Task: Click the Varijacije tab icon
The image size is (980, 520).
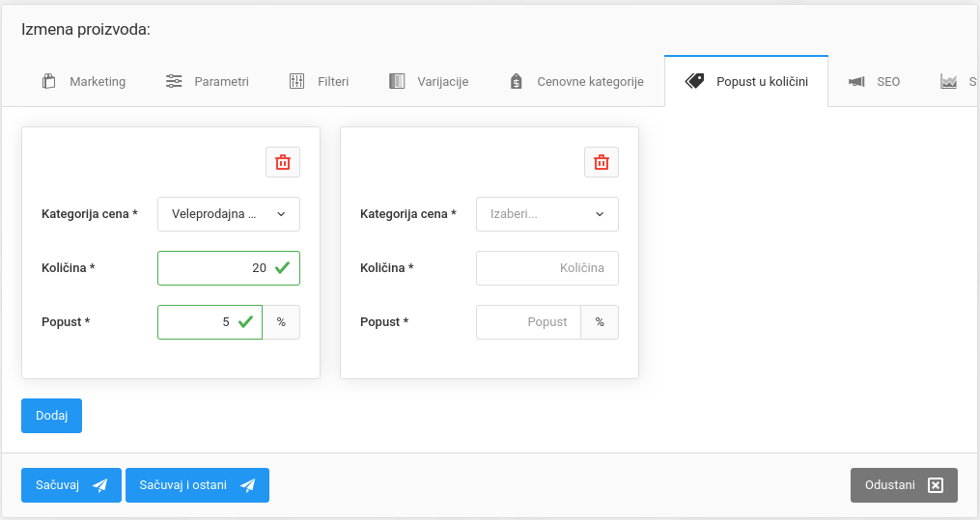Action: 397,82
